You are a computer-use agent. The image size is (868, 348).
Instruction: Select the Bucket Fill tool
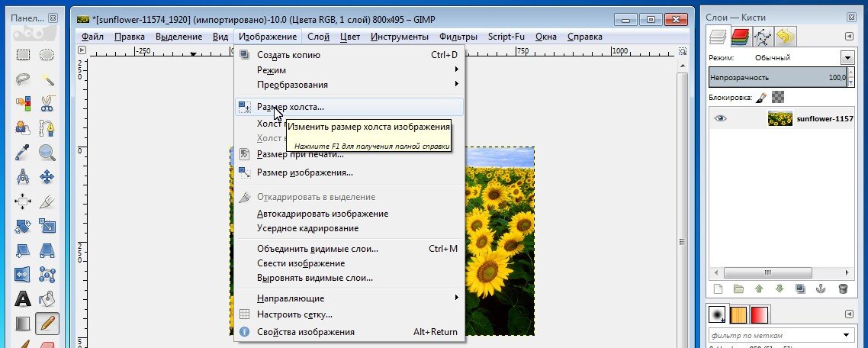click(47, 299)
